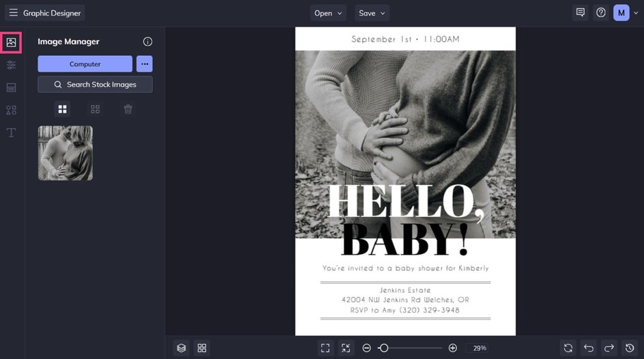Click the actual size collapse icon
Image resolution: width=644 pixels, height=359 pixels.
[346, 348]
